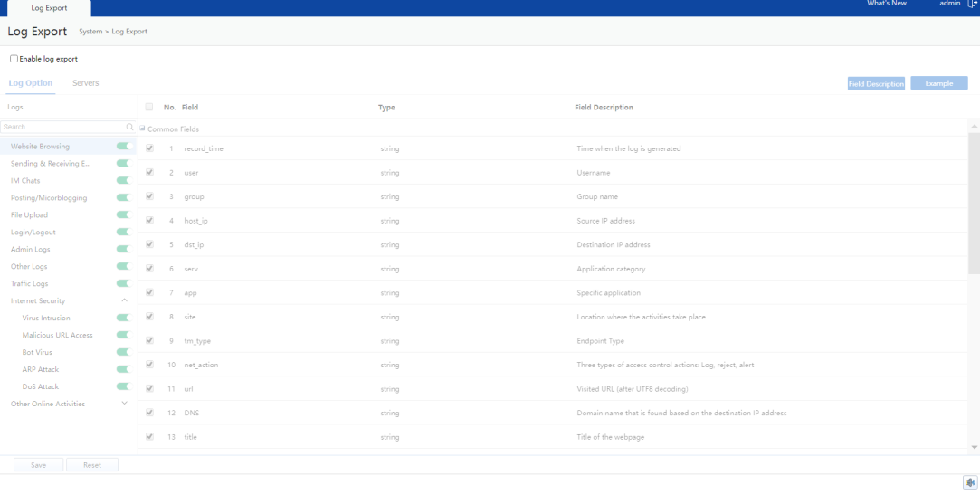
Task: Click the scrollbar down arrow in field table
Action: click(x=974, y=447)
